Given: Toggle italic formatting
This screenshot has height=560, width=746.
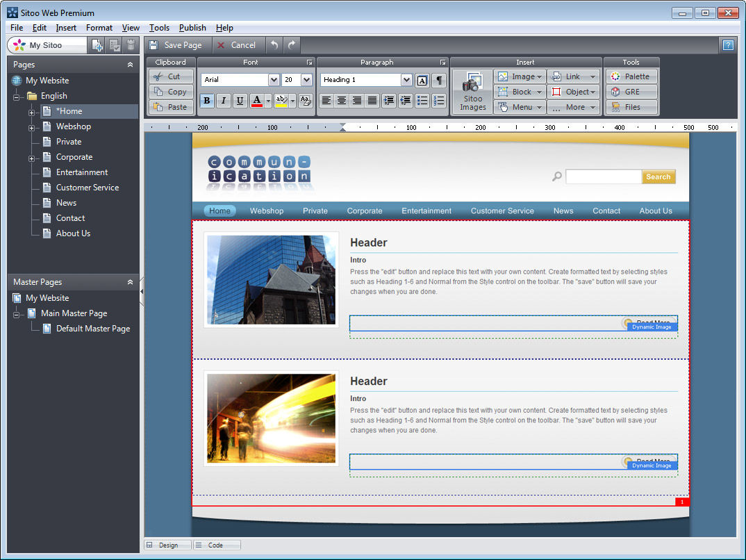Looking at the screenshot, I should 224,101.
